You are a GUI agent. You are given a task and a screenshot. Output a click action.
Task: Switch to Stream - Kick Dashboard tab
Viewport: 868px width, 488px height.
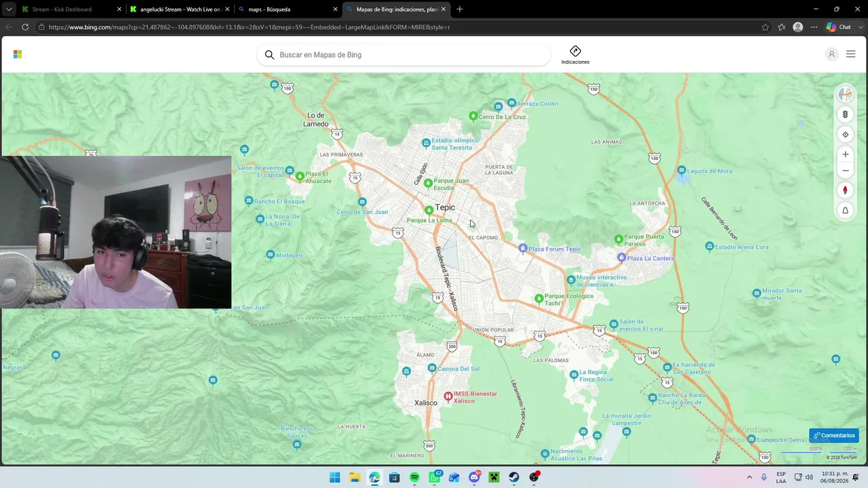pos(71,9)
